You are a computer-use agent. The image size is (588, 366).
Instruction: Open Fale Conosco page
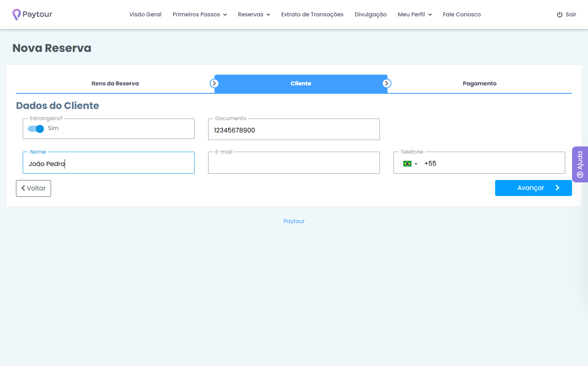click(x=462, y=14)
